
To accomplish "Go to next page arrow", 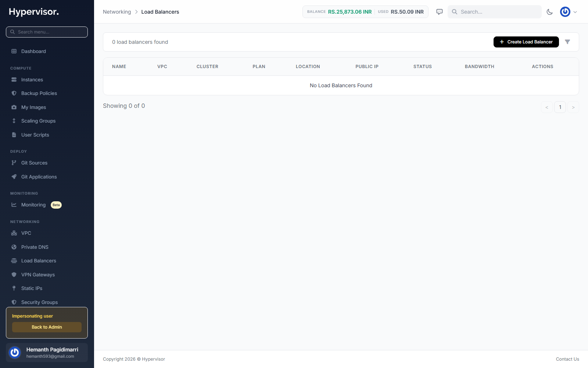I will (573, 107).
